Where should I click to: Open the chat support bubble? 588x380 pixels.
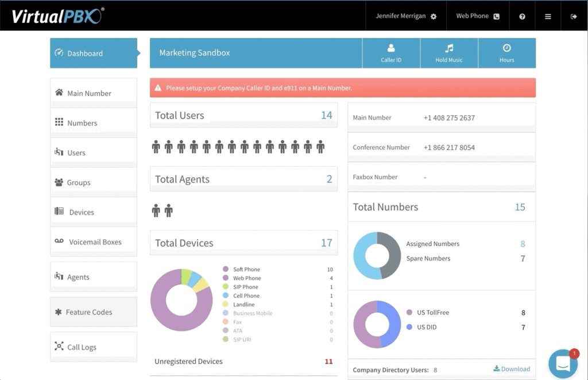coord(563,363)
